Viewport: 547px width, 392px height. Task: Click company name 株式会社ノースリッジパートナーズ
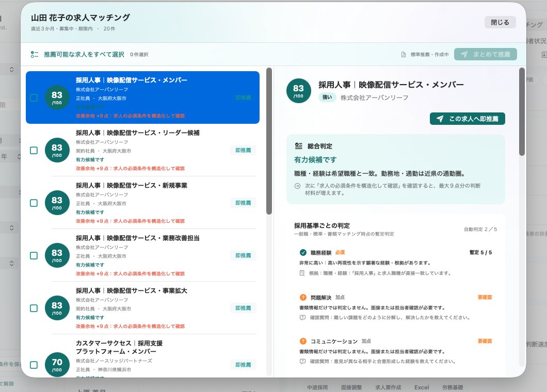(114, 361)
